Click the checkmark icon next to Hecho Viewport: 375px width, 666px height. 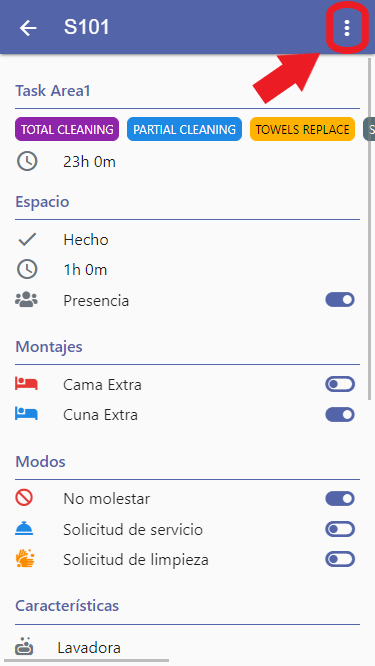tap(27, 240)
